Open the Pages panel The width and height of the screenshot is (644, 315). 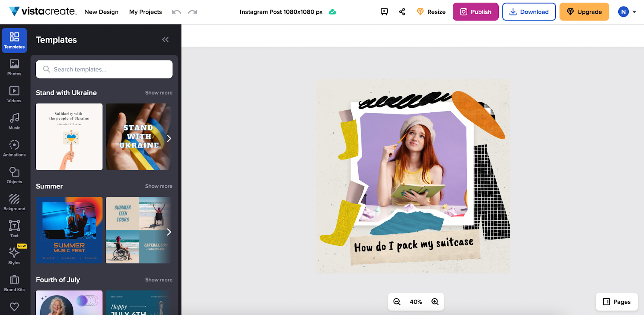click(617, 302)
